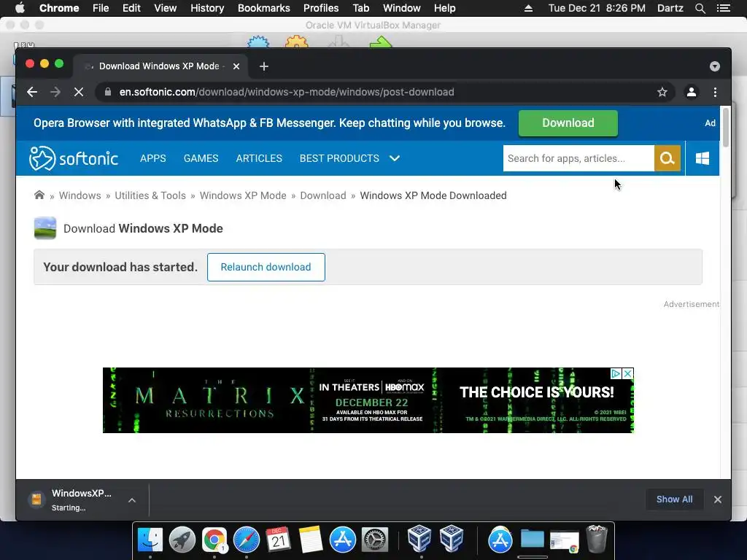Open the Profiles menu

tap(321, 8)
